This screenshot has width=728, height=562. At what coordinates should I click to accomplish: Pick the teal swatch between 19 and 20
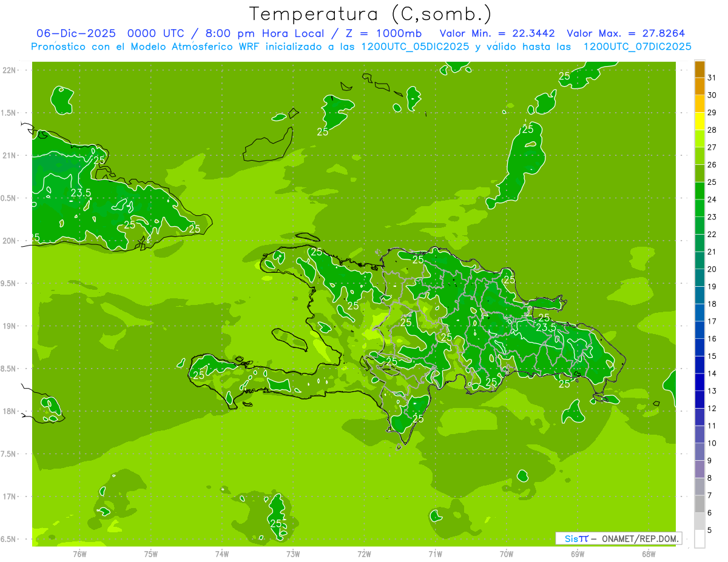click(699, 278)
